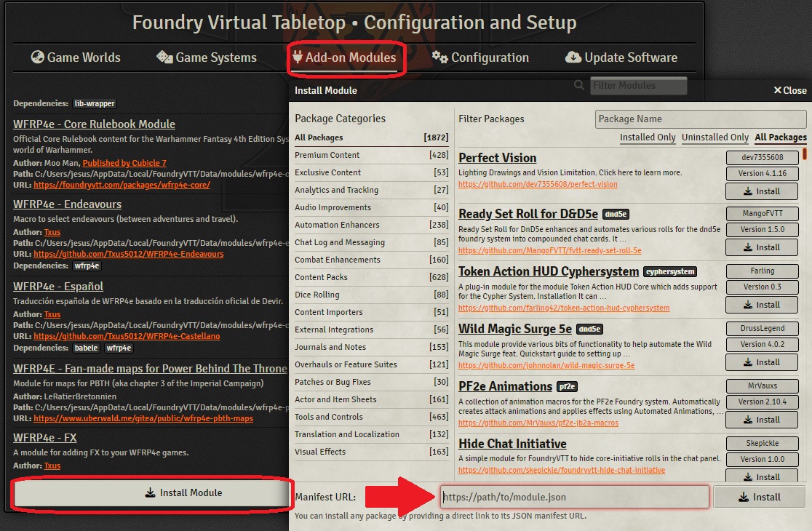The width and height of the screenshot is (812, 531).
Task: Open the Game Worlds tab
Action: click(x=76, y=57)
